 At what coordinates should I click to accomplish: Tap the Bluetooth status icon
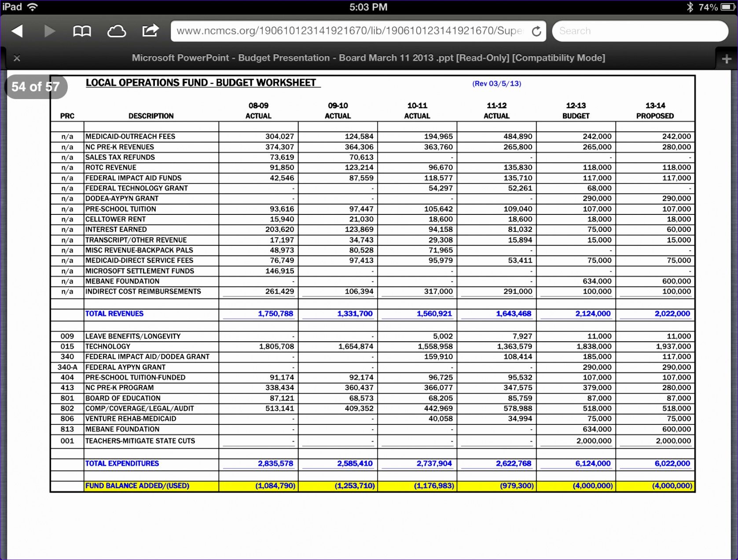coord(690,7)
